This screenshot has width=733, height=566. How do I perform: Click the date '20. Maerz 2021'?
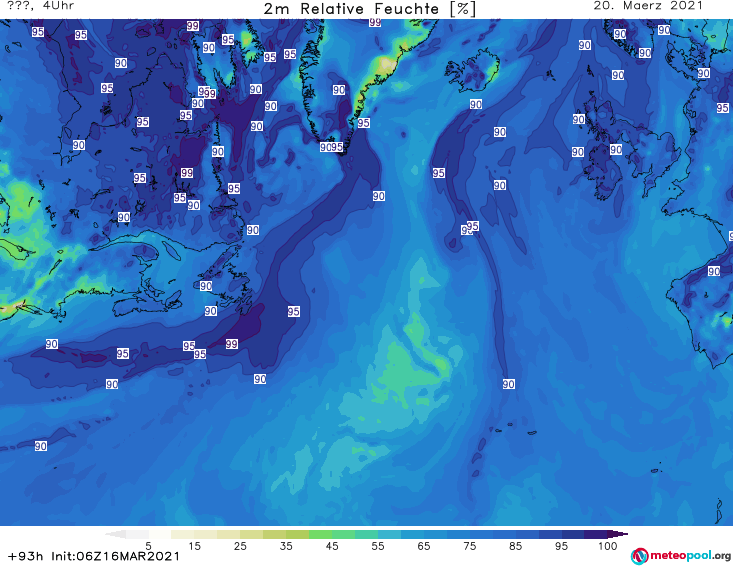coord(648,6)
